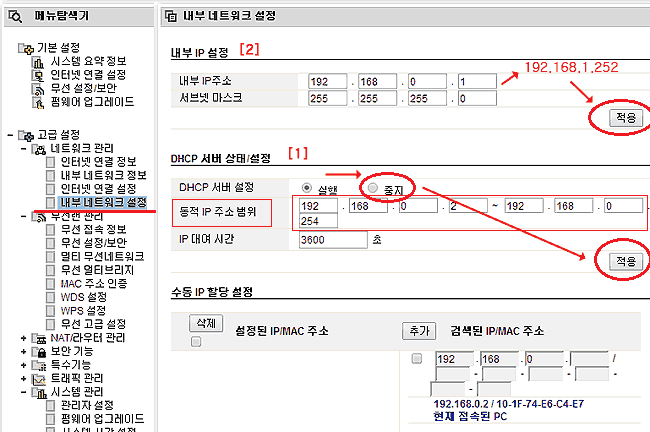The height and width of the screenshot is (432, 650).
Task: Check the box beside the searched IP row
Action: 417,358
